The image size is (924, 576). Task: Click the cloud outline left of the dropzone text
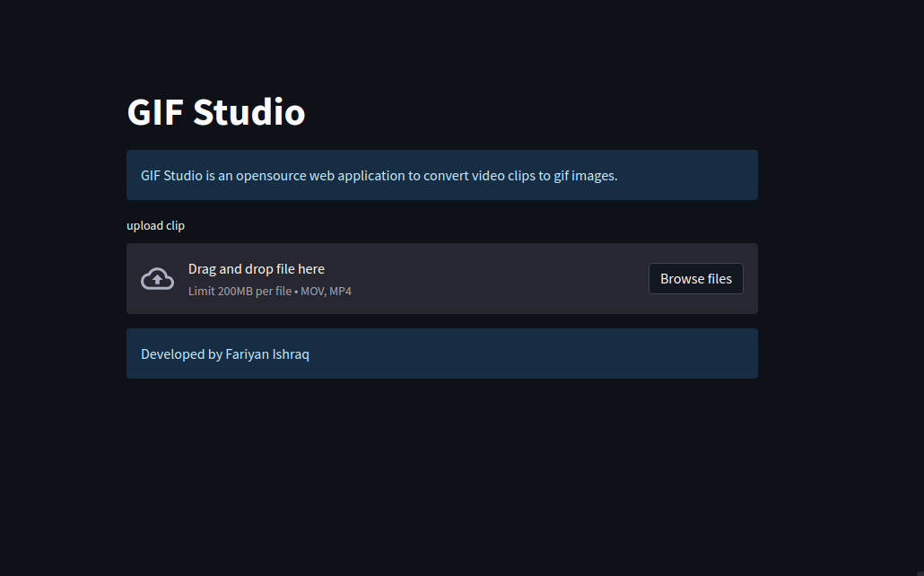[x=157, y=278]
